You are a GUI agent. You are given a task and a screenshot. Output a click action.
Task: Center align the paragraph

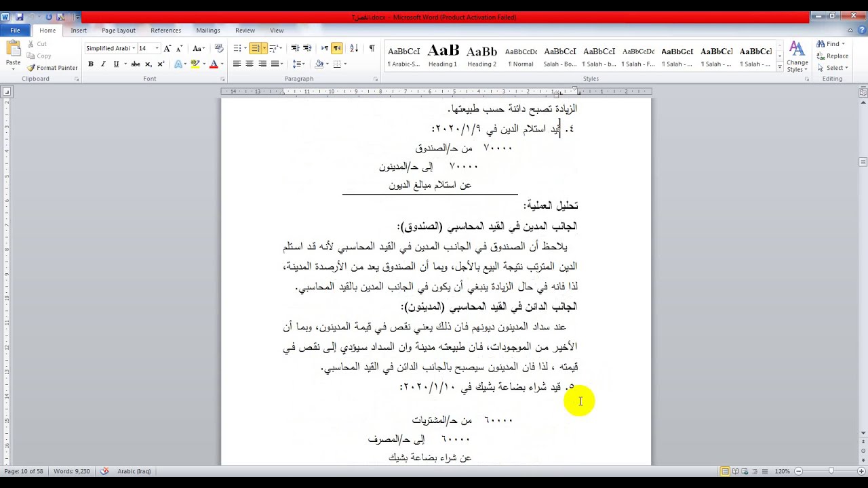click(250, 64)
